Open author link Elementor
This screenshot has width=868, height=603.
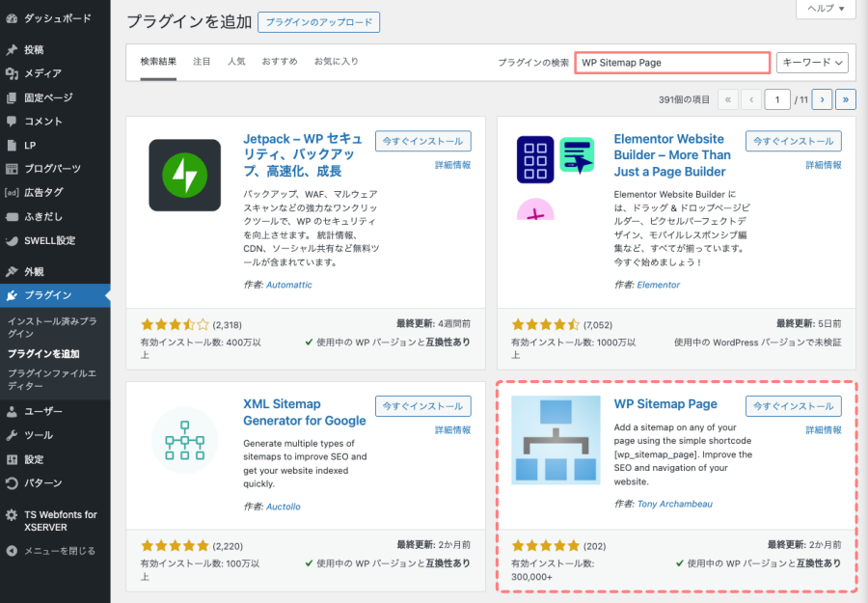(x=658, y=285)
